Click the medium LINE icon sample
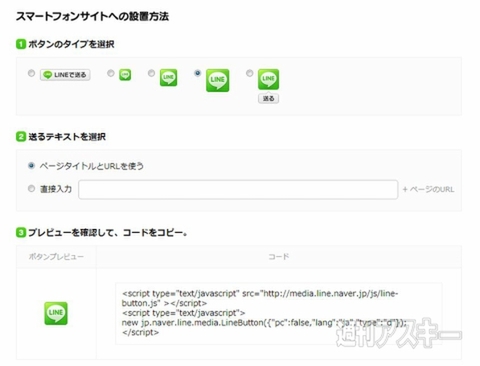Screen dimensions: 480x366 coord(168,77)
